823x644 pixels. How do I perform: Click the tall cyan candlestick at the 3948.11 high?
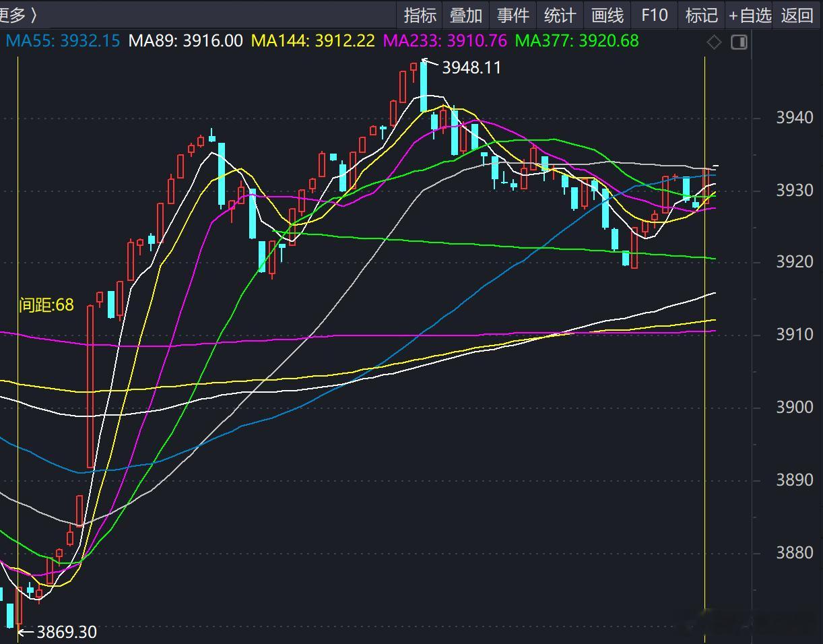click(424, 86)
